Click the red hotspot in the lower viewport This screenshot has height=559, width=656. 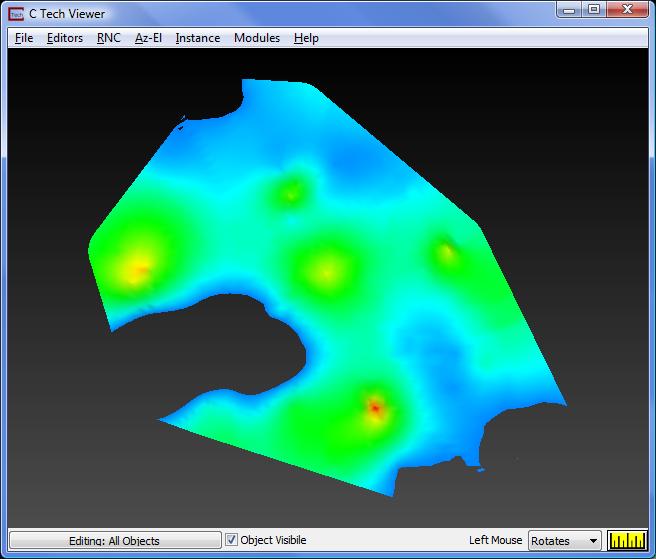pyautogui.click(x=375, y=407)
